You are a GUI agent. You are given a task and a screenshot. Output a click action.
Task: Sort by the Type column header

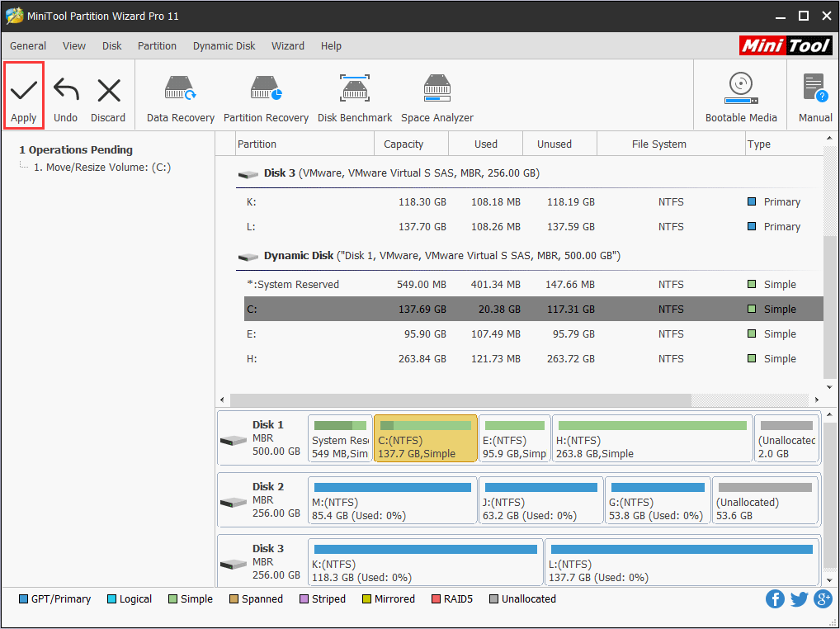(x=784, y=144)
